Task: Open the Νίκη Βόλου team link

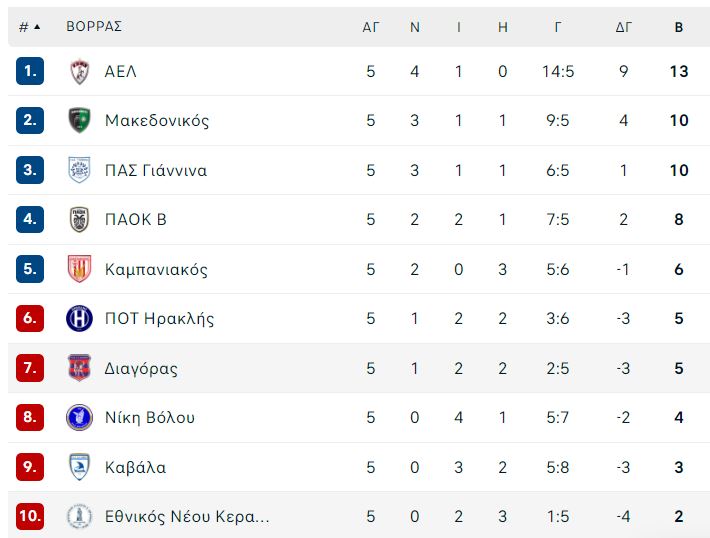Action: pos(149,417)
